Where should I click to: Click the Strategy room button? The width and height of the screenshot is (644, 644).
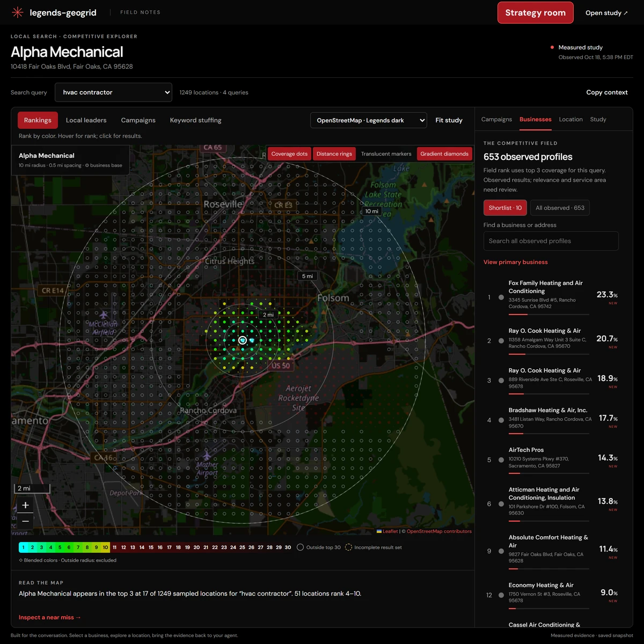536,13
